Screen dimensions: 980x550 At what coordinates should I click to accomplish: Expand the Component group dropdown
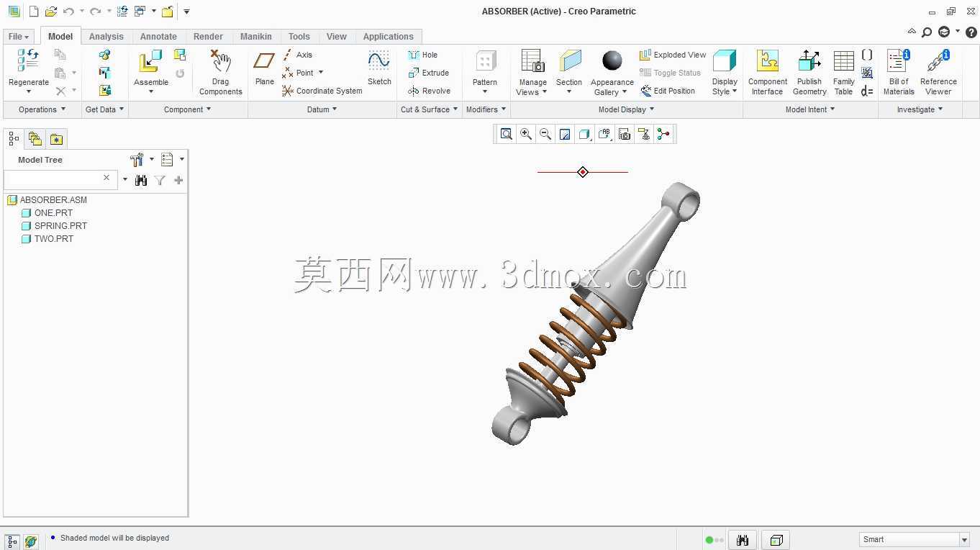188,109
